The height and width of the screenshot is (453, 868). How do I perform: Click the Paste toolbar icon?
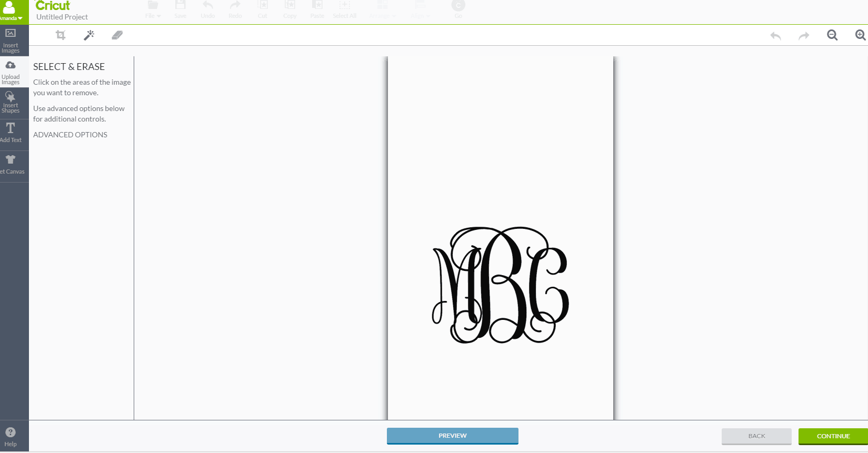317,9
